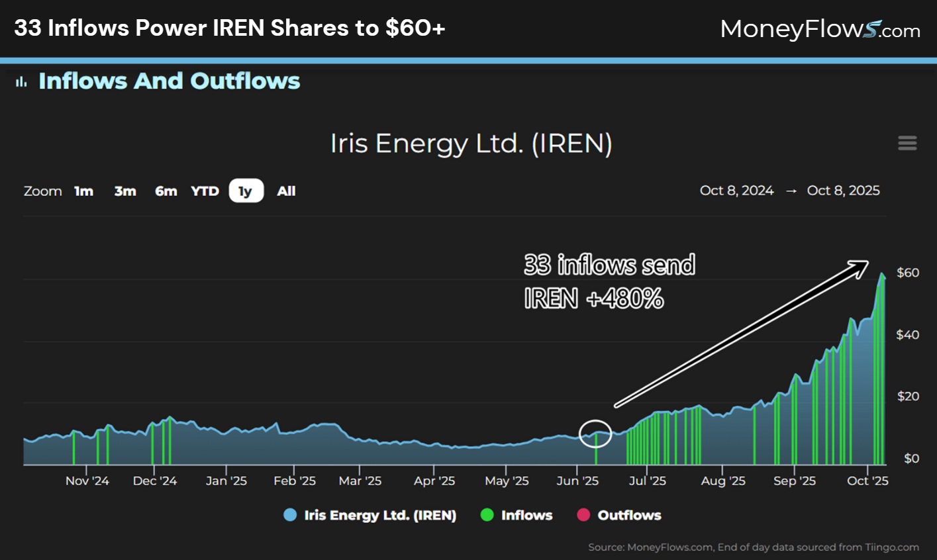937x560 pixels.
Task: Toggle the Iris Energy Ltd. (IREN) series
Action: tap(379, 515)
